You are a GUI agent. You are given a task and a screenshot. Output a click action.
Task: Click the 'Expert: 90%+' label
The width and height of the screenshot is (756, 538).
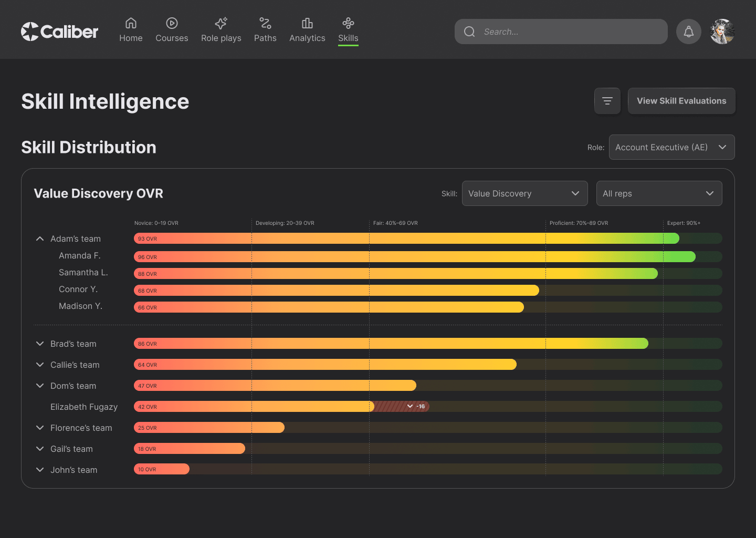point(684,223)
